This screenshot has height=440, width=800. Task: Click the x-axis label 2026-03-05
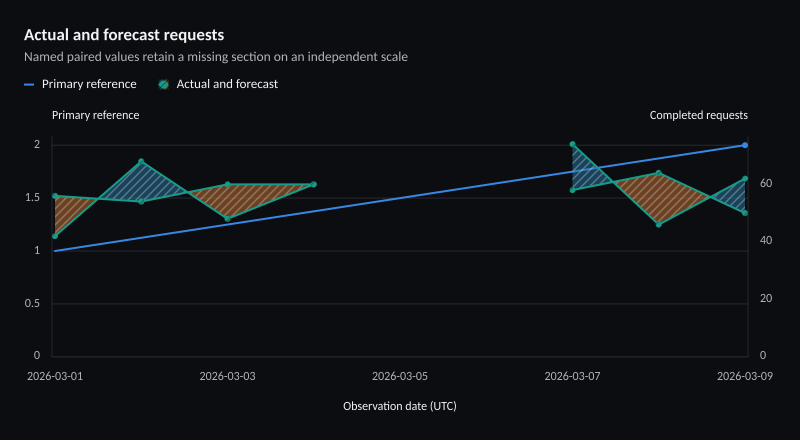coord(400,377)
